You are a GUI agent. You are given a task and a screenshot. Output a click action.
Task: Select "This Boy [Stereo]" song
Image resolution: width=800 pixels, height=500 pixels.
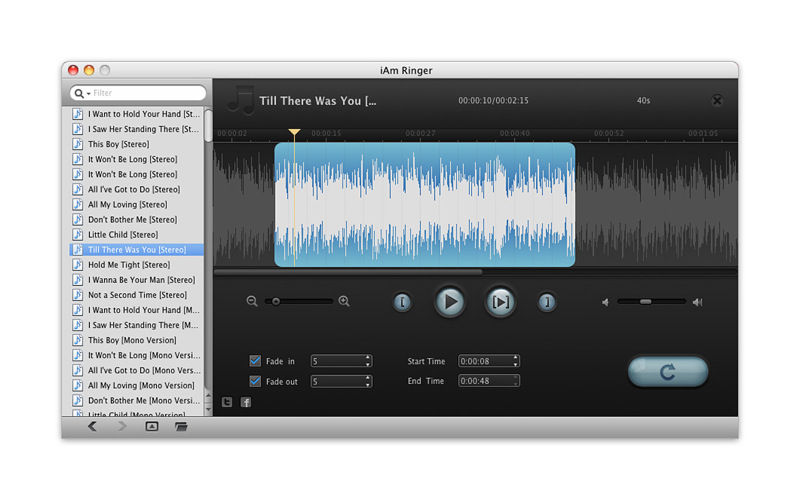click(x=136, y=144)
